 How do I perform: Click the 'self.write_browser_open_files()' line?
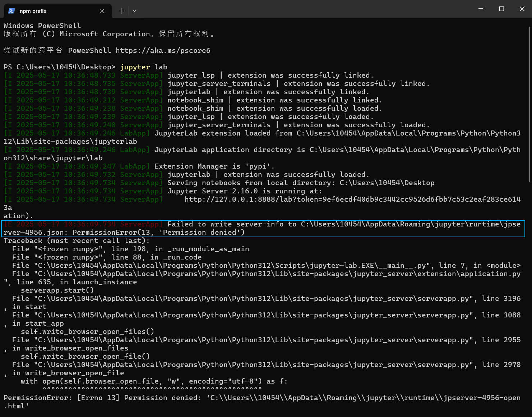(x=87, y=331)
